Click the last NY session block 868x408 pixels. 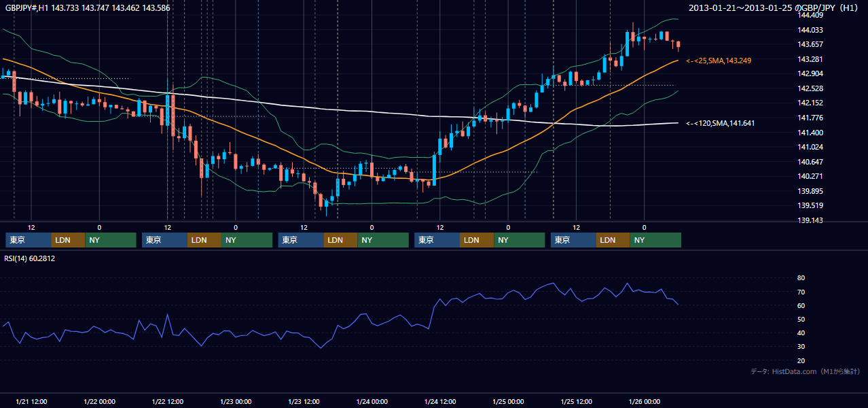[655, 240]
